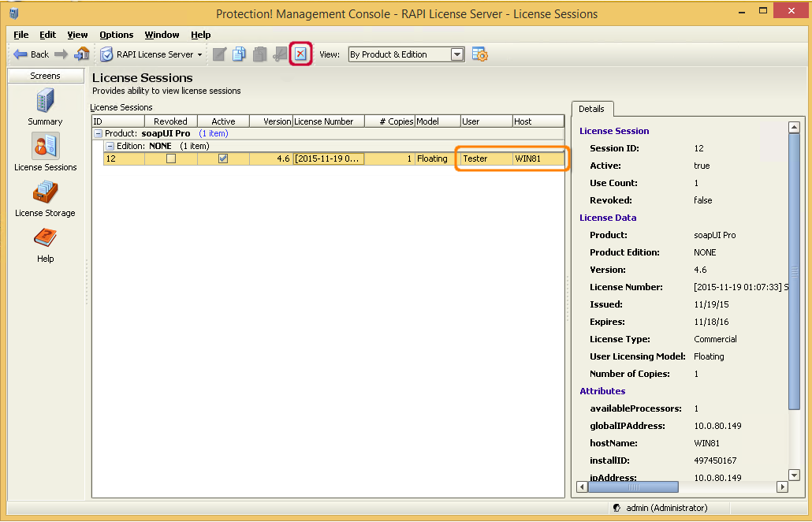The height and width of the screenshot is (522, 812).
Task: Open the Options menu
Action: [x=116, y=35]
